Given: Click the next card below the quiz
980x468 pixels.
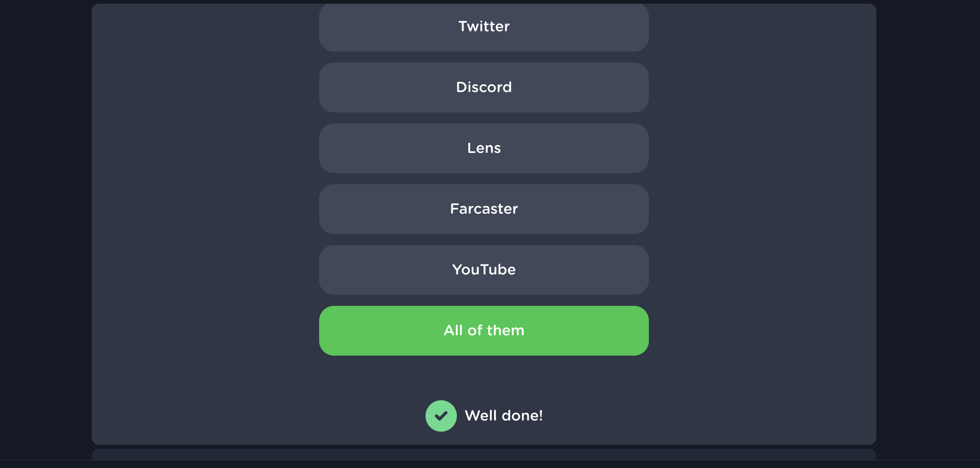Looking at the screenshot, I should tap(484, 454).
